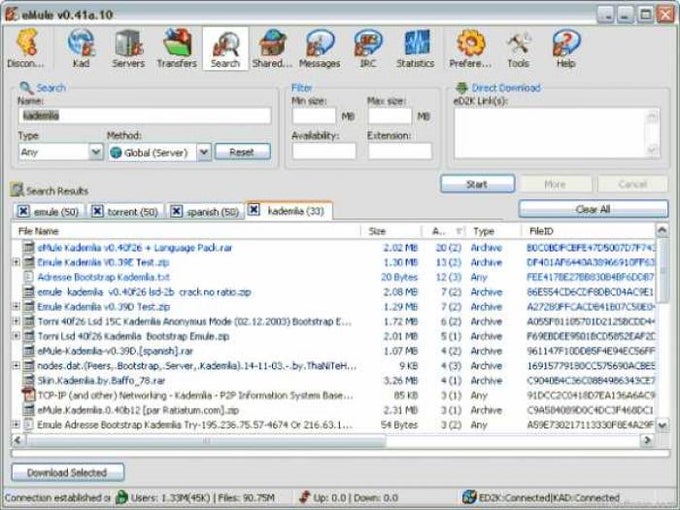Click the eD2K Link(s) text box

click(556, 133)
